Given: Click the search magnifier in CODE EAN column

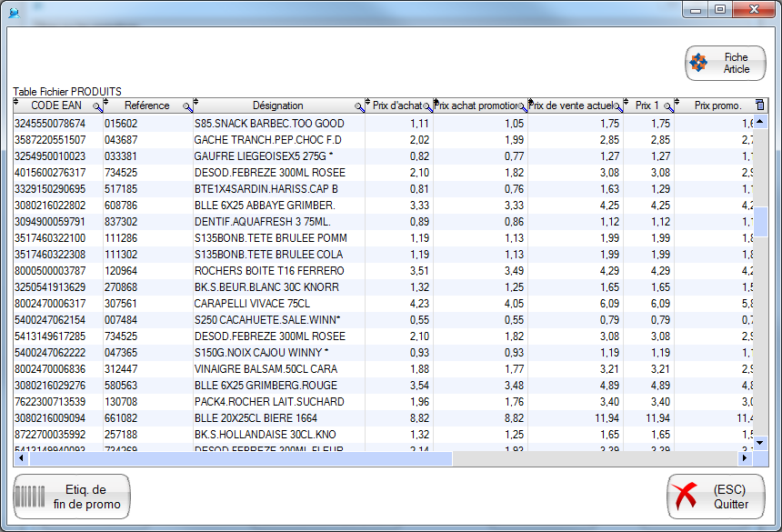Looking at the screenshot, I should pos(97,107).
